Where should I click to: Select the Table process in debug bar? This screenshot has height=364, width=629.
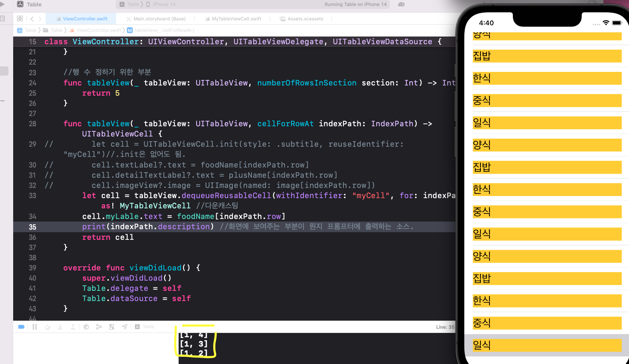pos(145,327)
